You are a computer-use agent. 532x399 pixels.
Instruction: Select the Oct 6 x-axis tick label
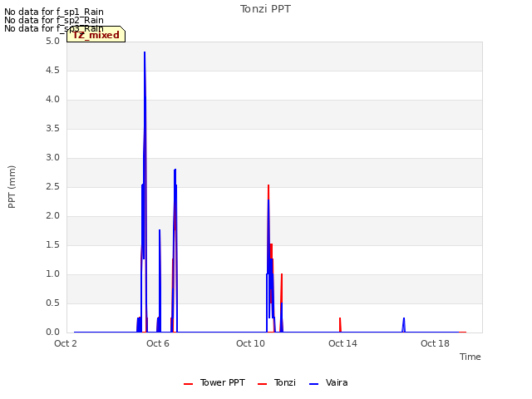158,343
